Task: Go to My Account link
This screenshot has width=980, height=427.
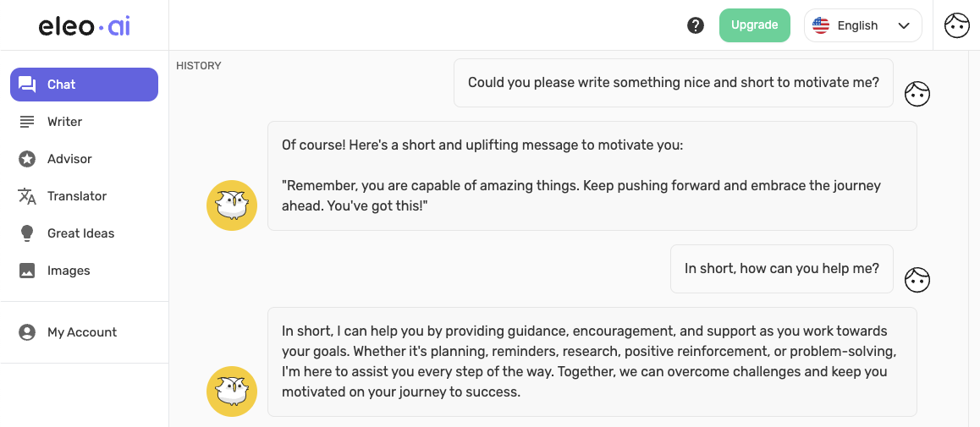Action: pos(82,332)
